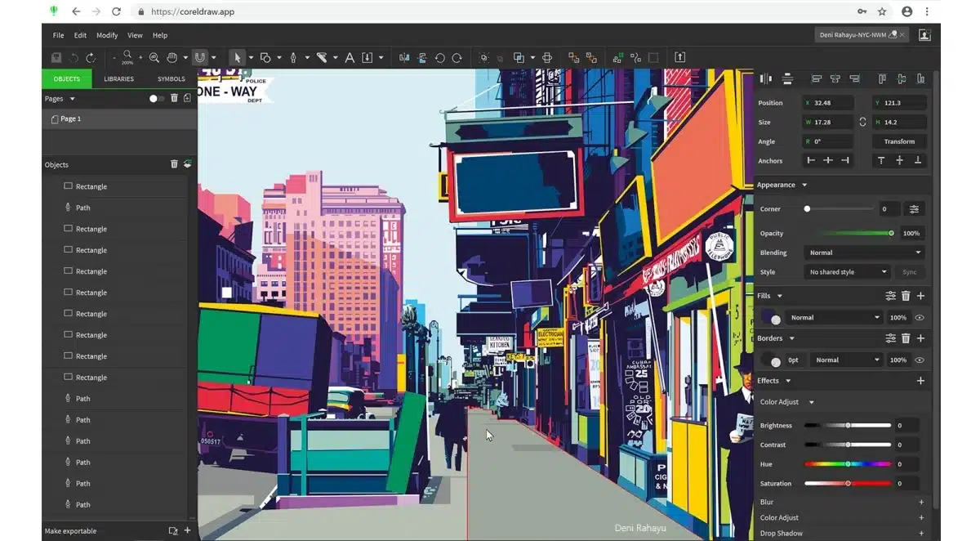This screenshot has height=541, width=980.
Task: Select the Pick tool in the toolbar
Action: click(238, 57)
